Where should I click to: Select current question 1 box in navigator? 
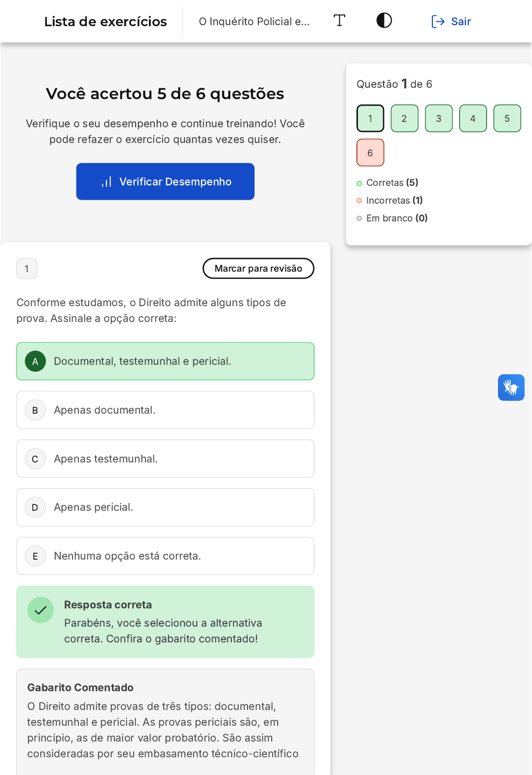tap(370, 118)
